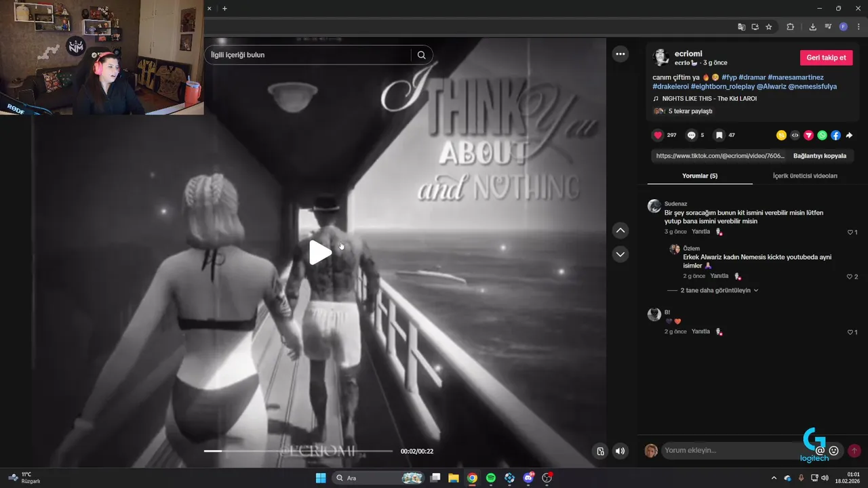Seek on the video progress bar

(298, 451)
